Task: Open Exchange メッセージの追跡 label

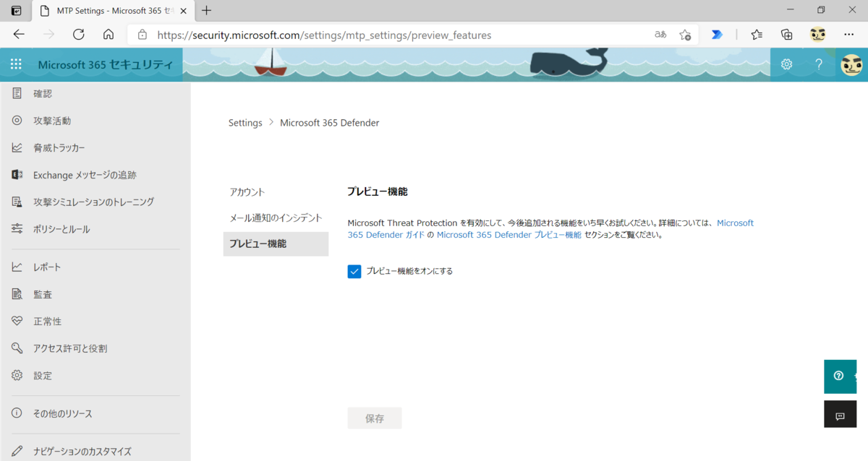Action: 85,175
